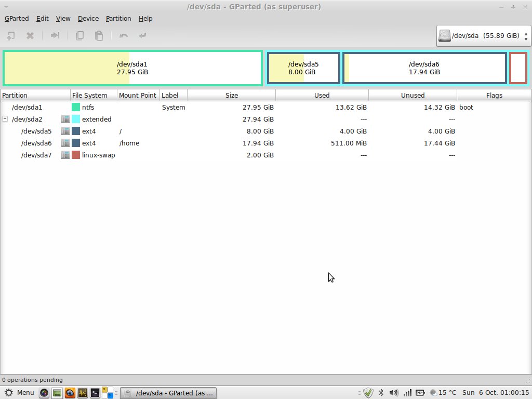
Task: Click the '13.62 GiB' used value
Action: pyautogui.click(x=351, y=107)
